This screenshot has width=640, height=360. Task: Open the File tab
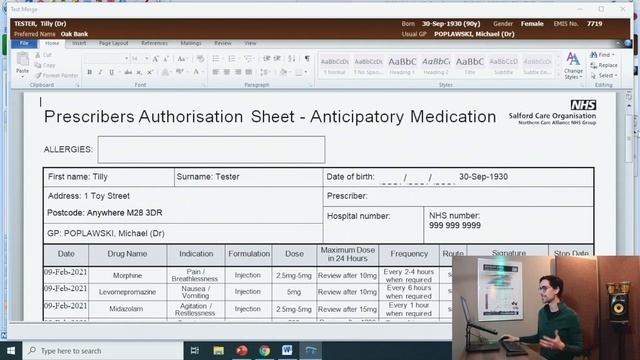[24, 43]
